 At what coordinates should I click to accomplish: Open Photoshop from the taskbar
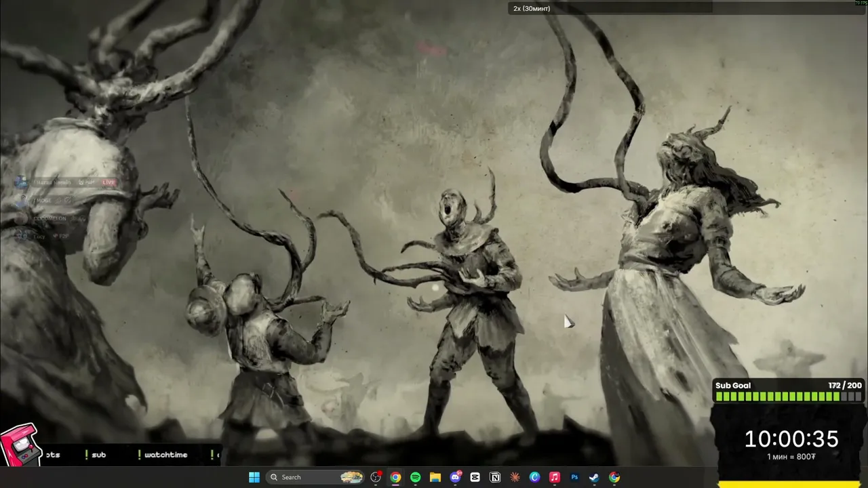click(x=574, y=477)
